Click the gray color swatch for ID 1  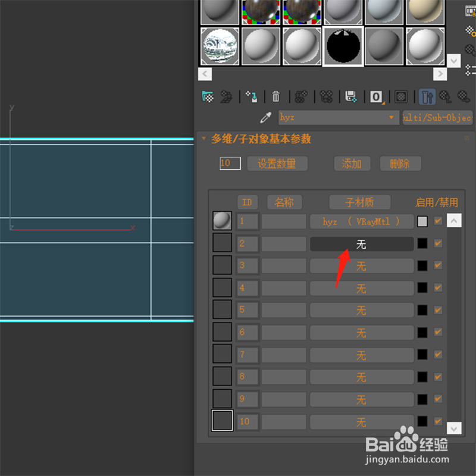point(422,221)
